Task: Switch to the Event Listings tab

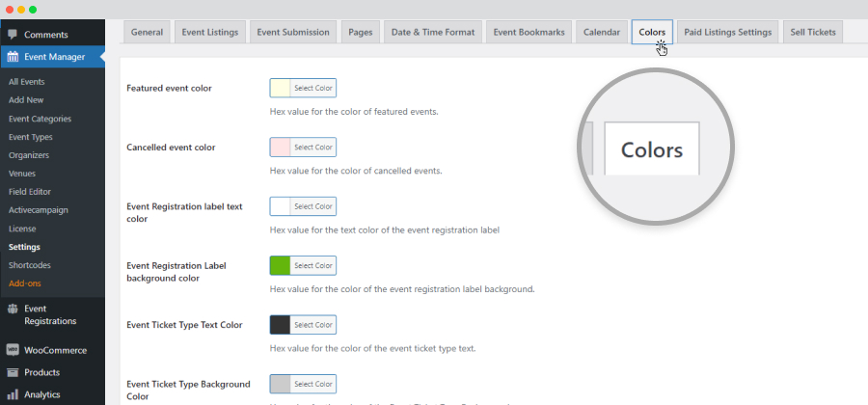Action: 210,32
